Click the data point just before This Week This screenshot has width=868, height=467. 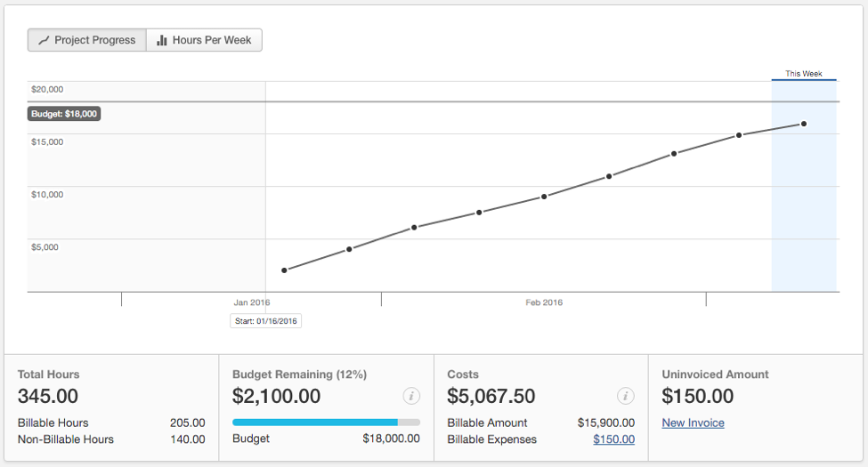(739, 135)
